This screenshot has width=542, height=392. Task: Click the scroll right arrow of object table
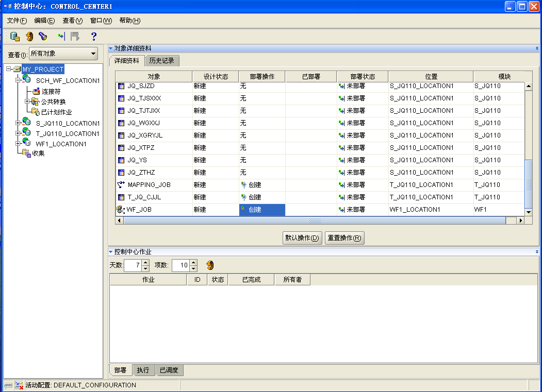pos(520,220)
